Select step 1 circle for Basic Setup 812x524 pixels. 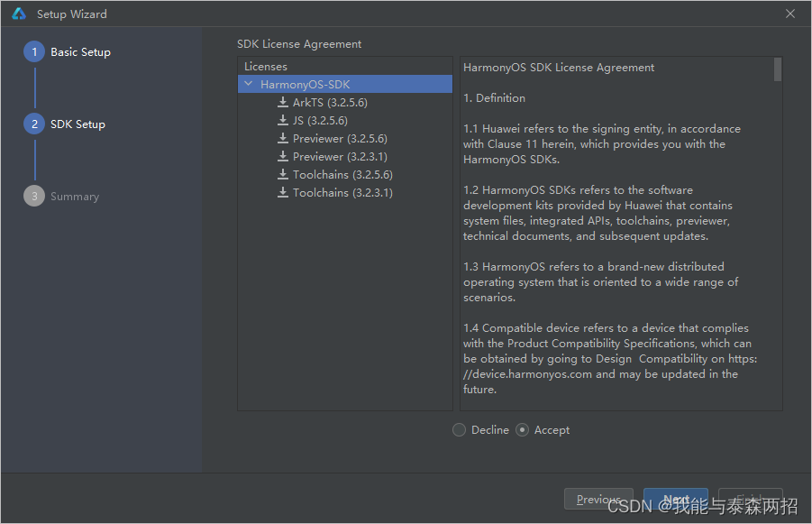click(x=34, y=51)
